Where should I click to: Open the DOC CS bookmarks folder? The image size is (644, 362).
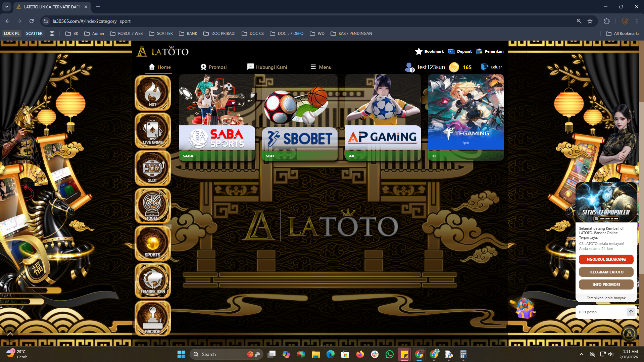[253, 34]
